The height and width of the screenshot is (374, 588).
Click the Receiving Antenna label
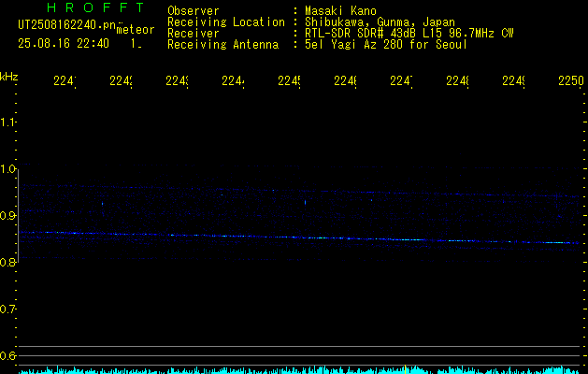(223, 45)
